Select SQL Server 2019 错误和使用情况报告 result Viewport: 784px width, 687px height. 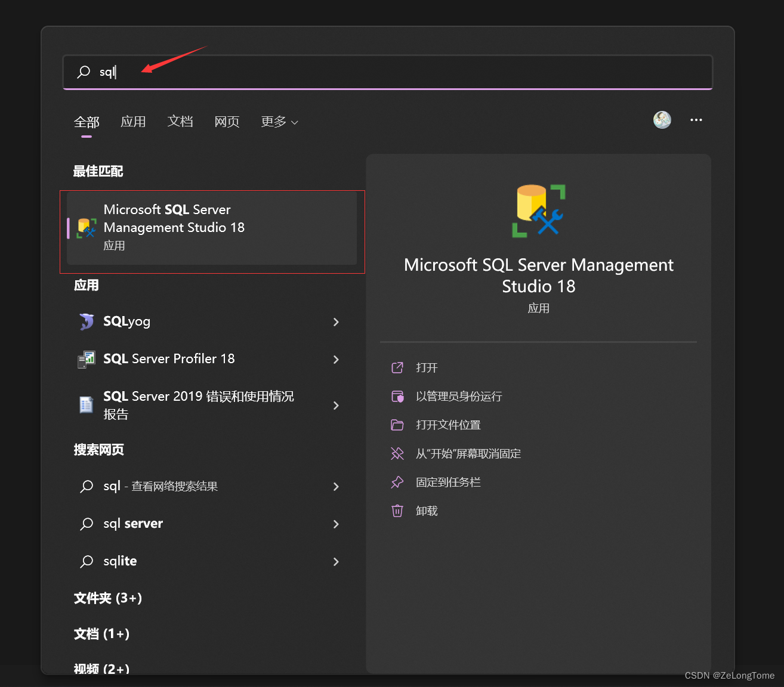click(x=209, y=406)
